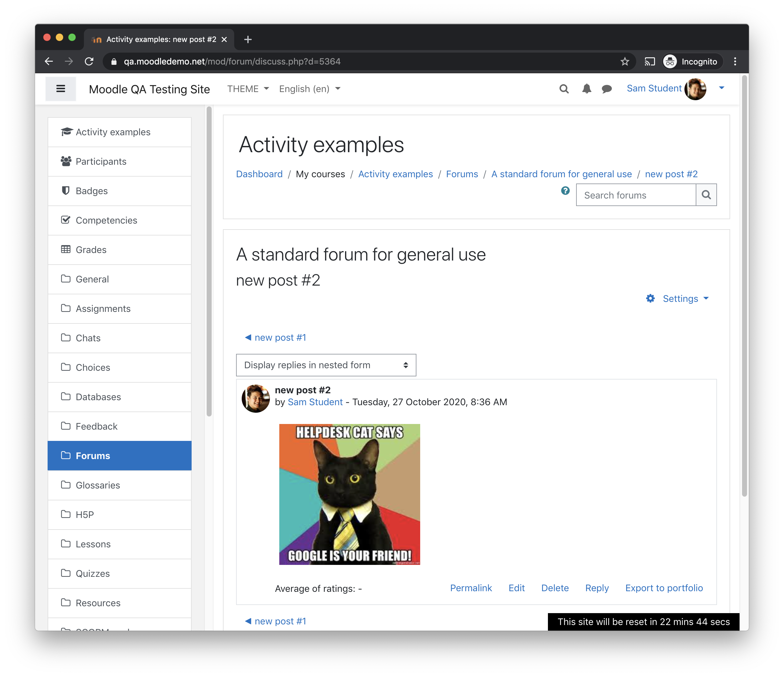Image resolution: width=784 pixels, height=677 pixels.
Task: Open the Sam Student author link in the post
Action: (315, 402)
